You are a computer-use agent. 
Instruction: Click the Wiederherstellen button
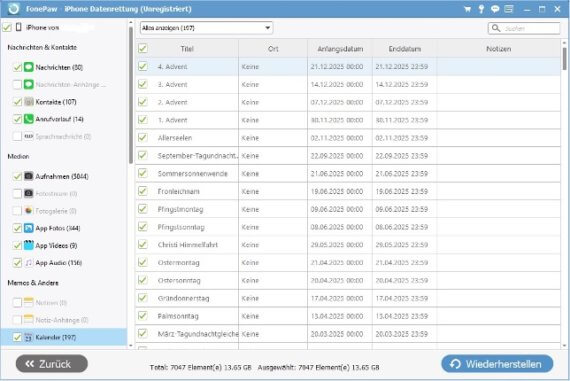pyautogui.click(x=497, y=364)
